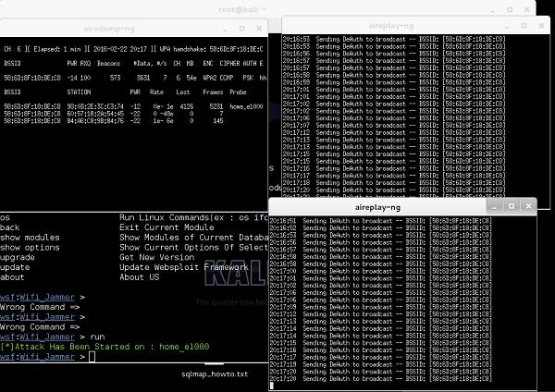Image resolution: width=555 pixels, height=392 pixels.
Task: Minimize the airodump-ng window
Action: [x=225, y=29]
